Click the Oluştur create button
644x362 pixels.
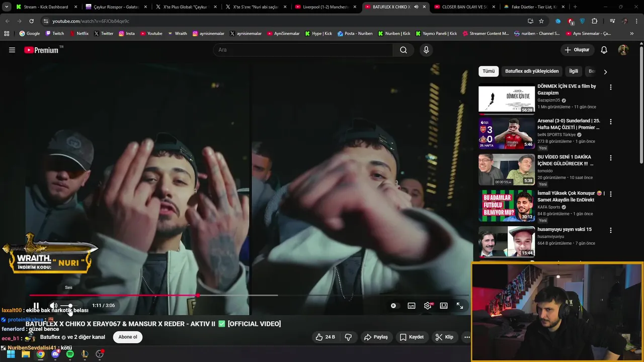577,50
